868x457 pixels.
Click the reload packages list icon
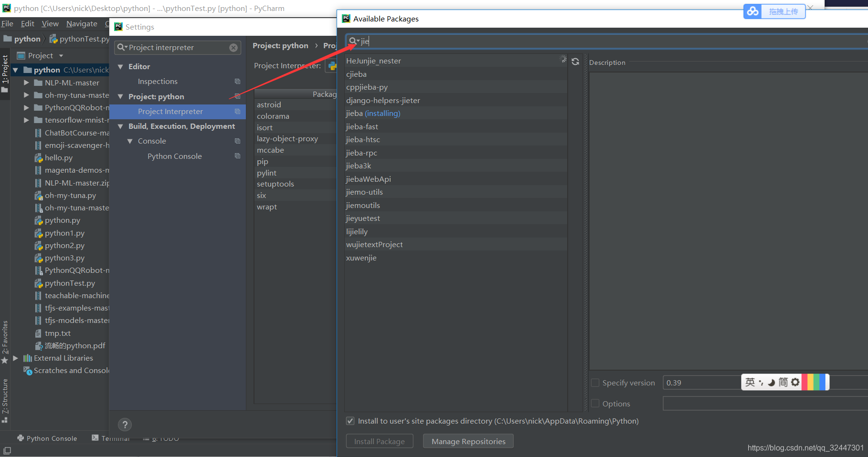click(575, 62)
